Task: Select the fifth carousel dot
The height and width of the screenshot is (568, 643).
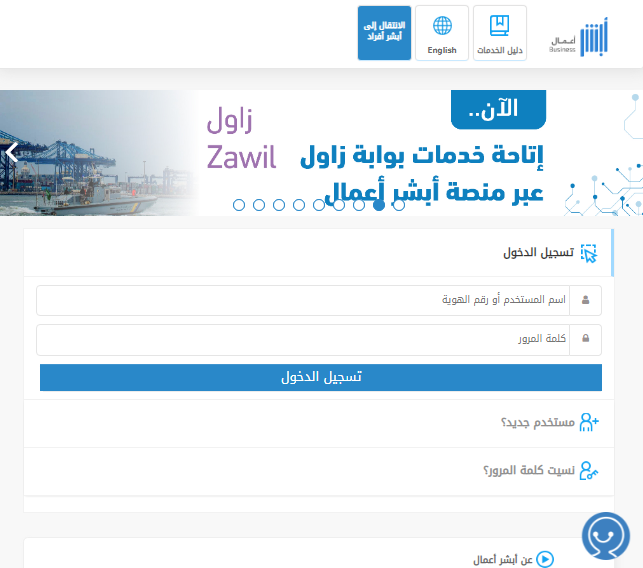Action: click(x=319, y=205)
